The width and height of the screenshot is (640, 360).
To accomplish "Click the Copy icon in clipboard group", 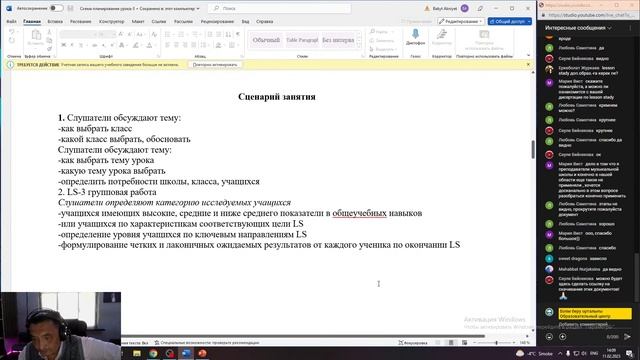I will tap(49, 40).
